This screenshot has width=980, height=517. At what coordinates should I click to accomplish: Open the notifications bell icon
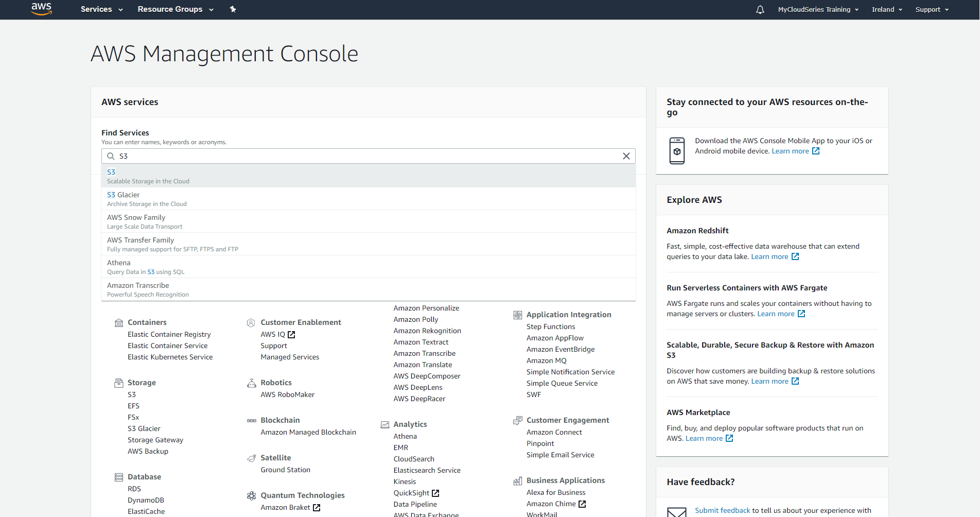click(x=760, y=9)
